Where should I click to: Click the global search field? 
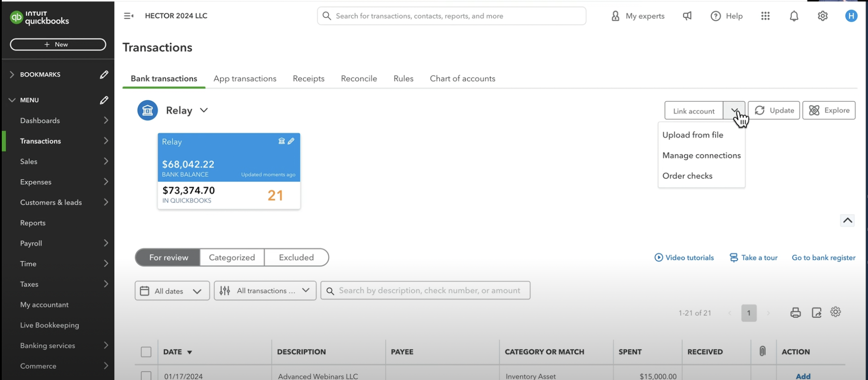(451, 16)
